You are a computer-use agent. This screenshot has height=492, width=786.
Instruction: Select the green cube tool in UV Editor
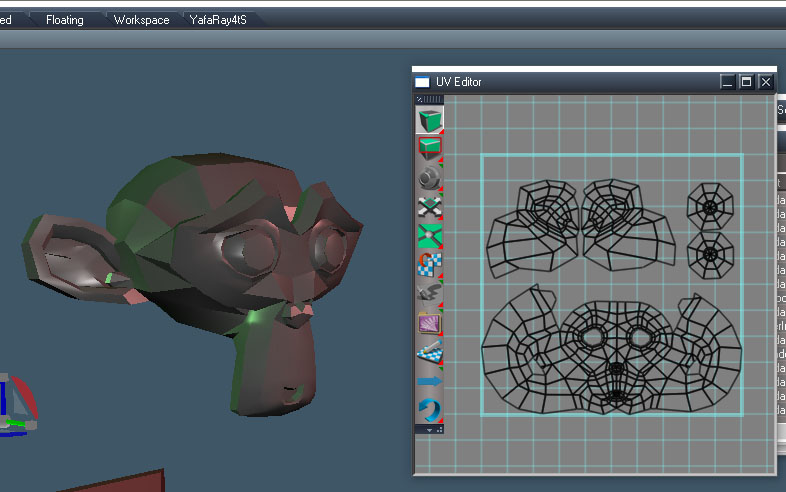[x=430, y=120]
